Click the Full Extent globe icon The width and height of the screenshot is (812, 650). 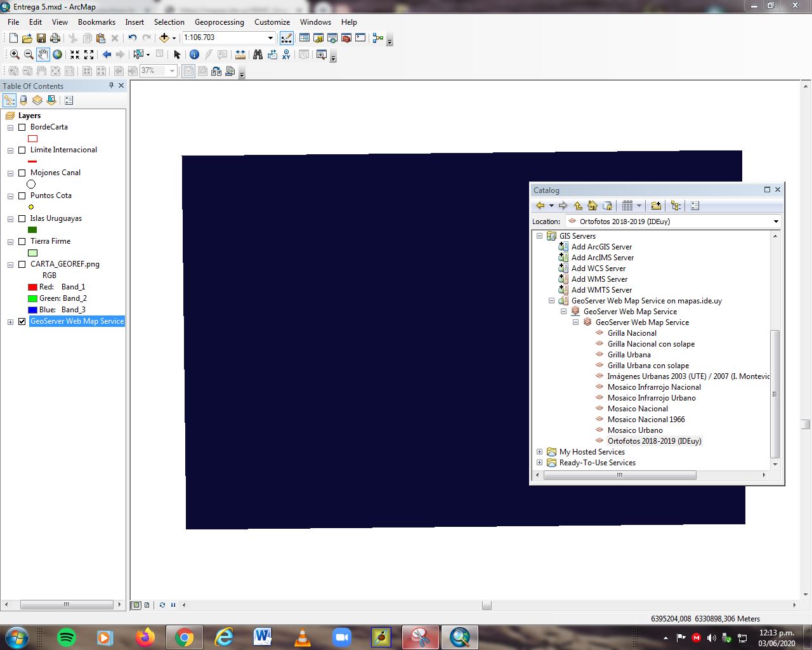coord(57,55)
